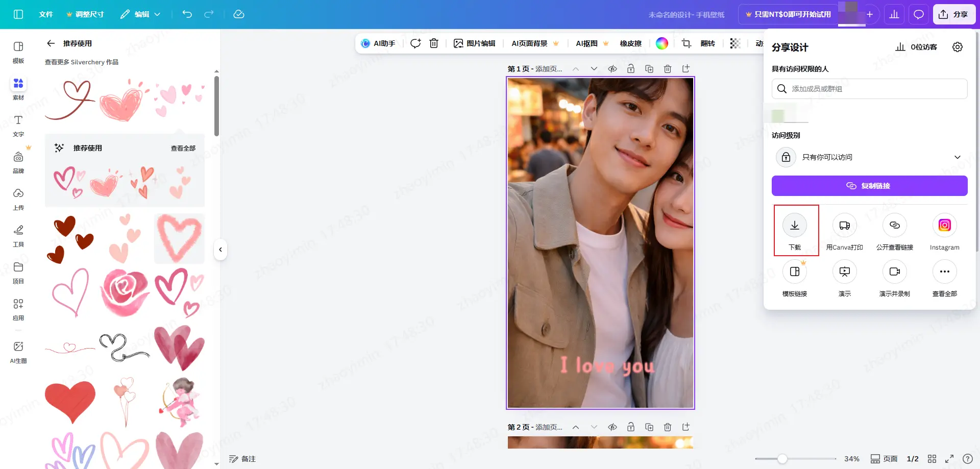The image size is (980, 469).
Task: Open the File menu
Action: [x=46, y=14]
